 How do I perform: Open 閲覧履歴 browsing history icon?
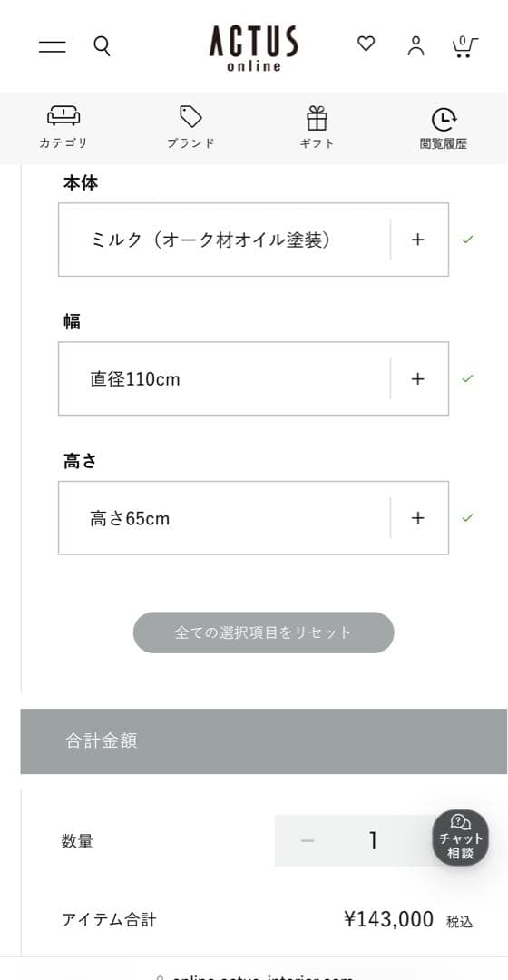click(444, 129)
